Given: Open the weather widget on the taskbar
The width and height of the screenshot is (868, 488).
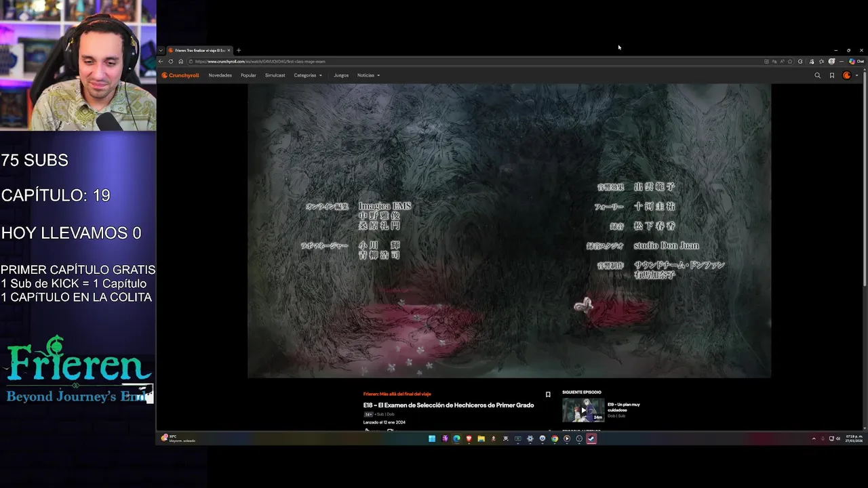Looking at the screenshot, I should pyautogui.click(x=178, y=439).
